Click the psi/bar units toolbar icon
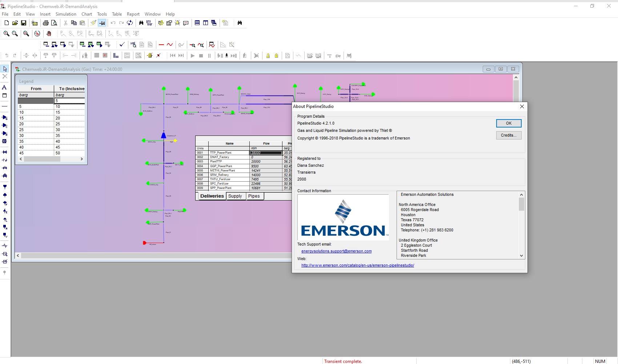Image resolution: width=618 pixels, height=364 pixels. (149, 23)
